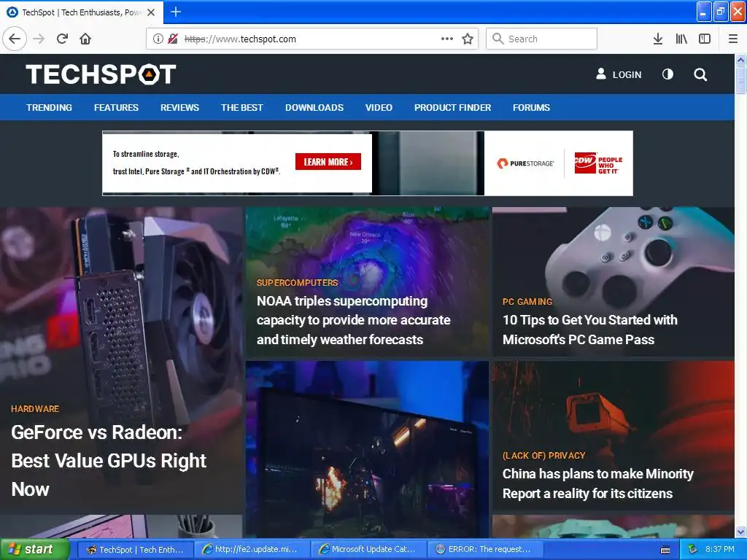
Task: Open the library bookmarks icon
Action: click(681, 39)
